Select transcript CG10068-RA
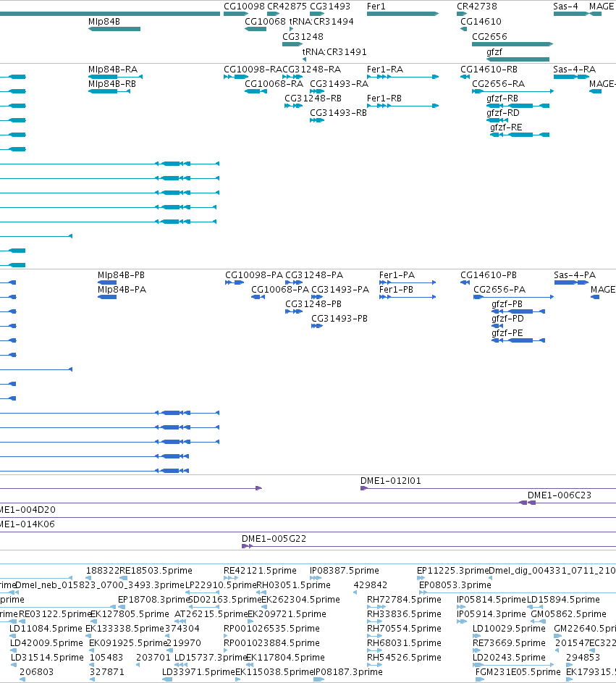The width and height of the screenshot is (616, 683). point(256,91)
